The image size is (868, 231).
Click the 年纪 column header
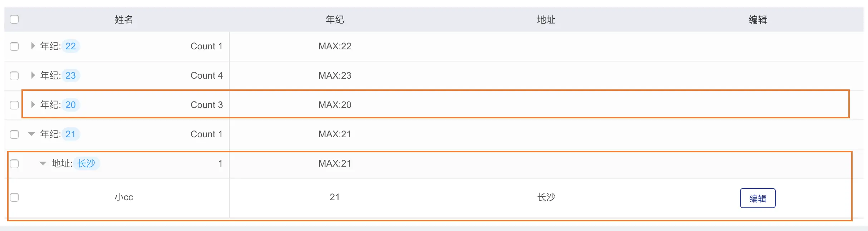tap(335, 20)
